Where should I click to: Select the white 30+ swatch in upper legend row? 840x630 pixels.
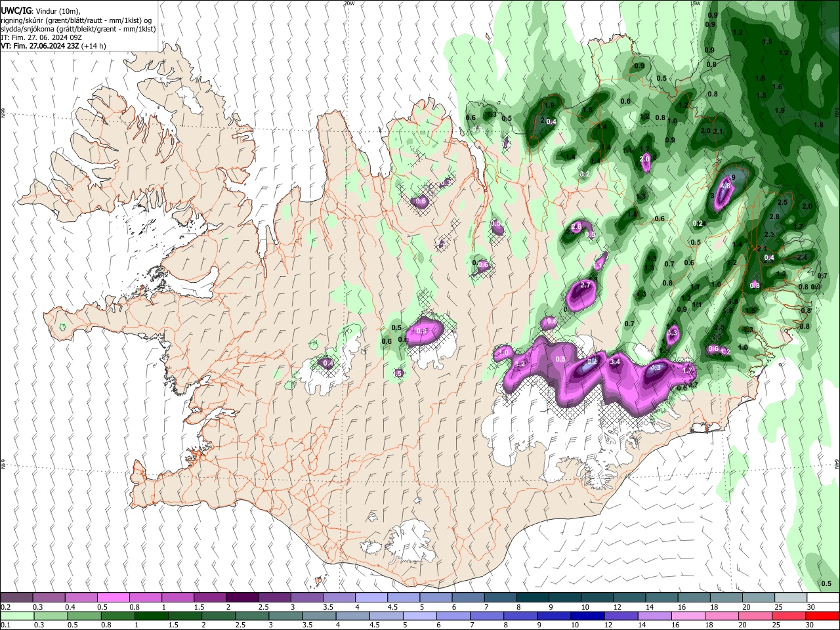click(822, 598)
